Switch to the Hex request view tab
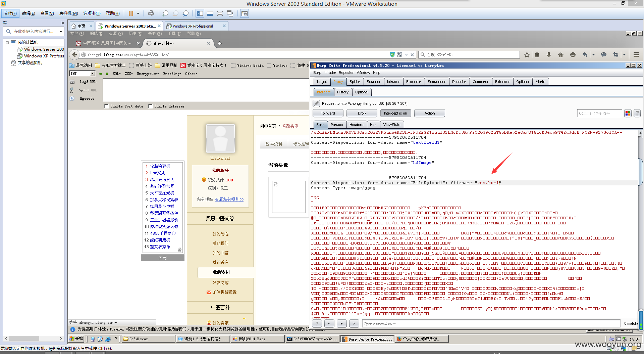This screenshot has width=644, height=354. pyautogui.click(x=373, y=125)
